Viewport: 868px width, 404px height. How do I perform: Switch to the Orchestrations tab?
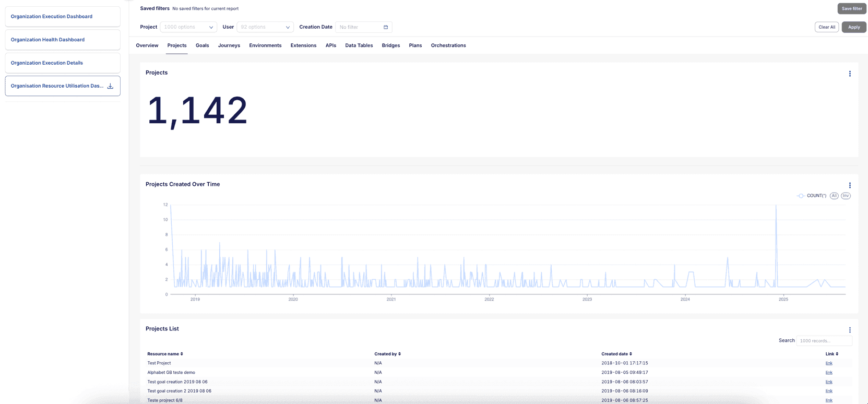[448, 45]
